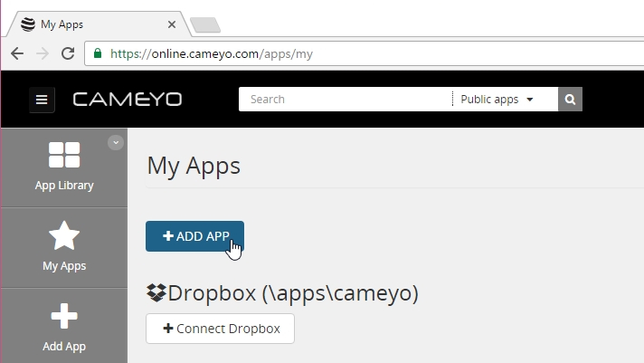Image resolution: width=644 pixels, height=363 pixels.
Task: Close the My Apps browser tab
Action: point(172,24)
